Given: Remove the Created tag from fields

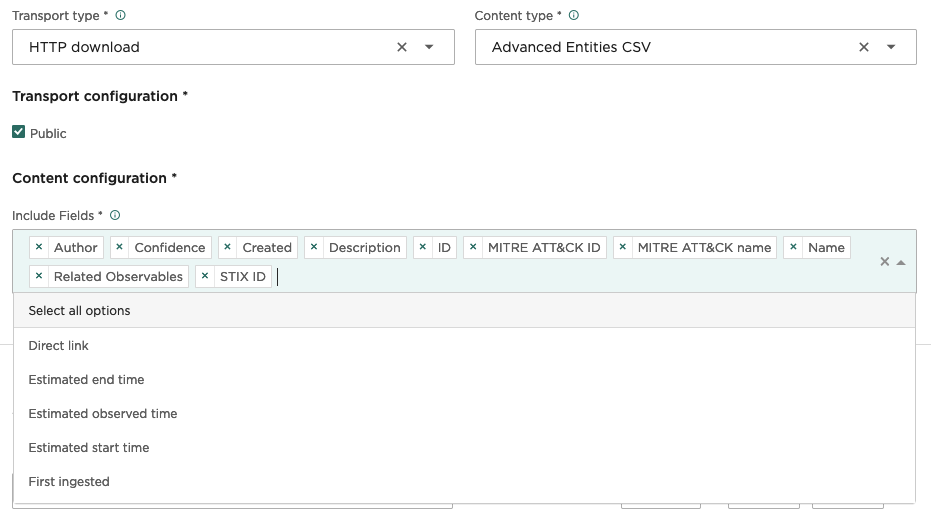Looking at the screenshot, I should point(227,247).
